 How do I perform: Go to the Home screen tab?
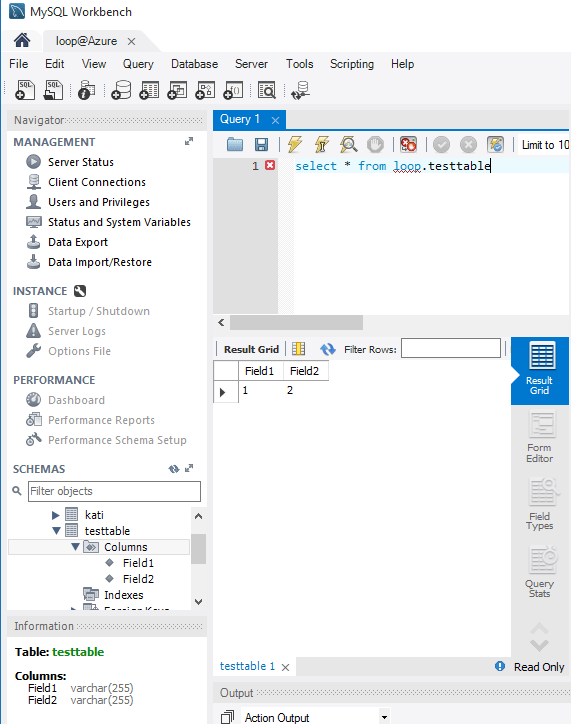[22, 41]
